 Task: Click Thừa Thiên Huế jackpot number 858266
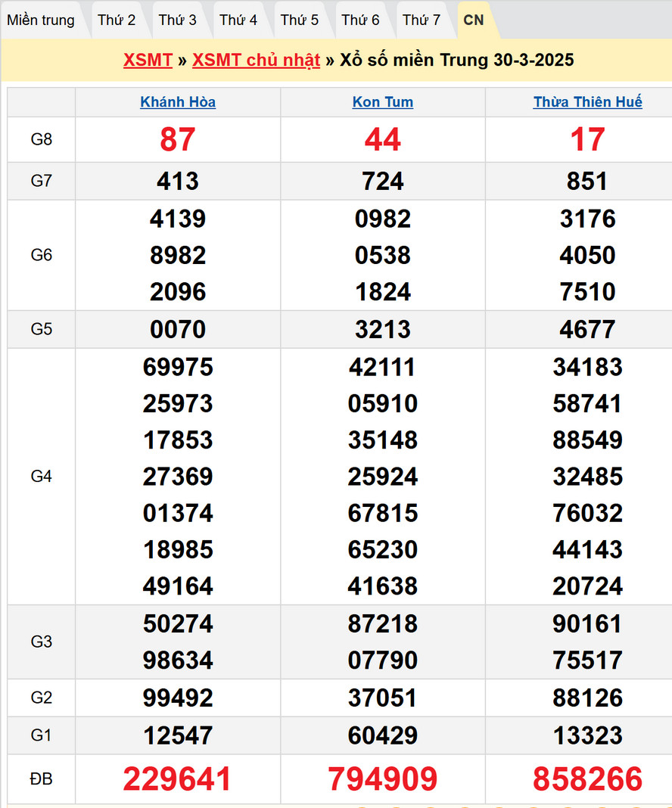click(587, 779)
